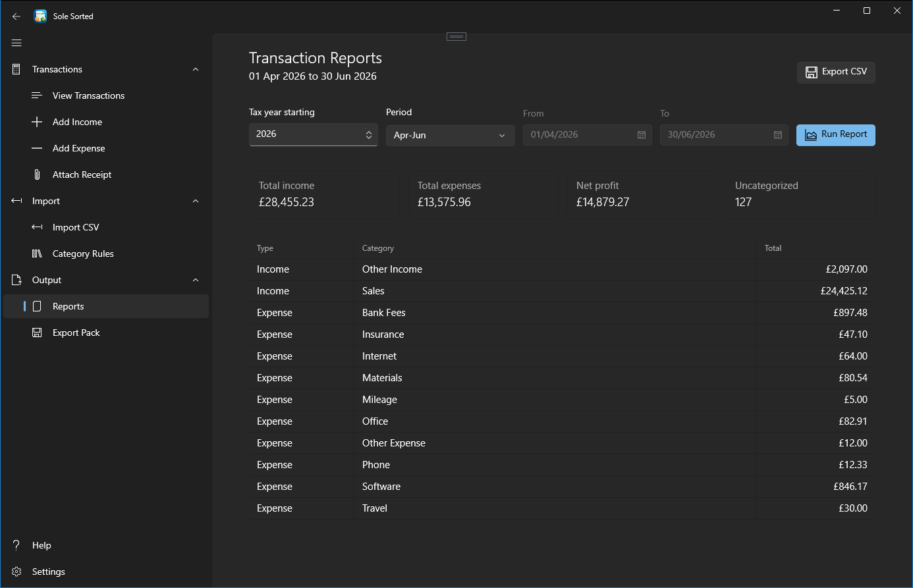Click the Output document icon
The height and width of the screenshot is (588, 913).
[16, 280]
